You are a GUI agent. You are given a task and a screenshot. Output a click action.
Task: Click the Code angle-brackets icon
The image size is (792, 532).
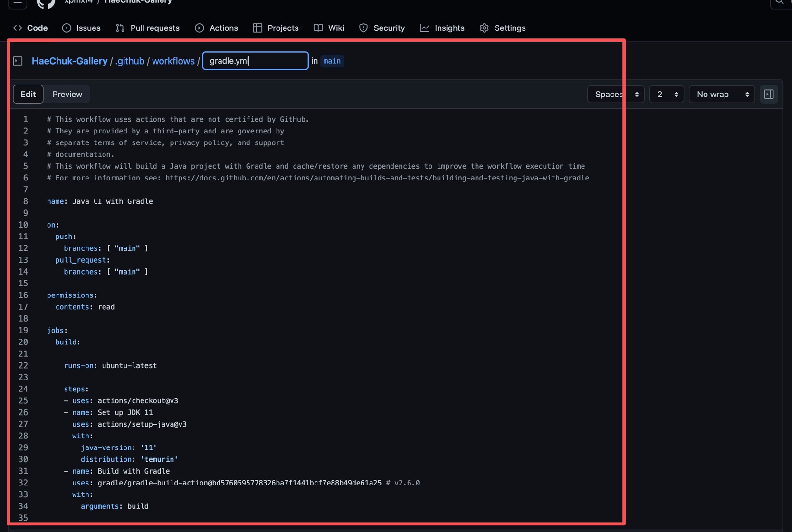[x=18, y=28]
